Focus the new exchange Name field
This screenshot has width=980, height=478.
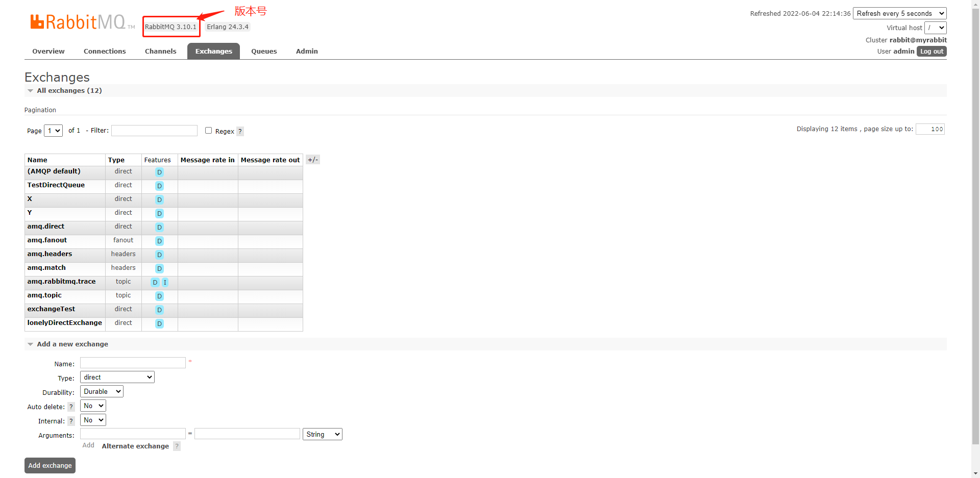click(133, 363)
